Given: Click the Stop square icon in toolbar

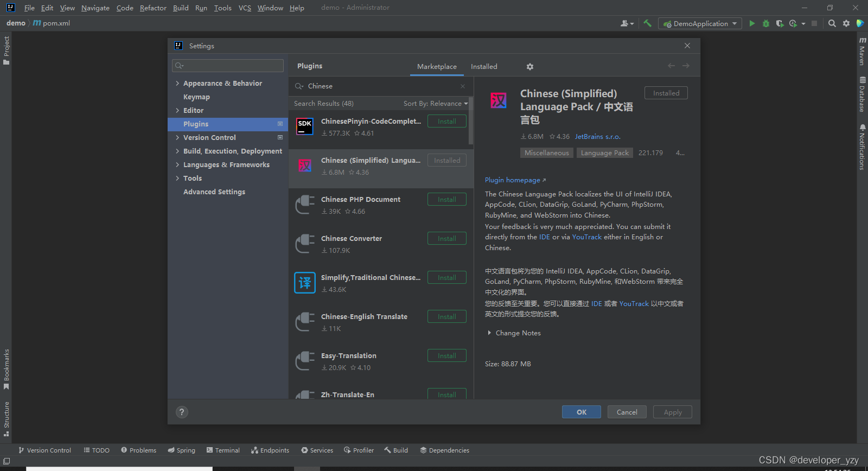Looking at the screenshot, I should [x=814, y=23].
